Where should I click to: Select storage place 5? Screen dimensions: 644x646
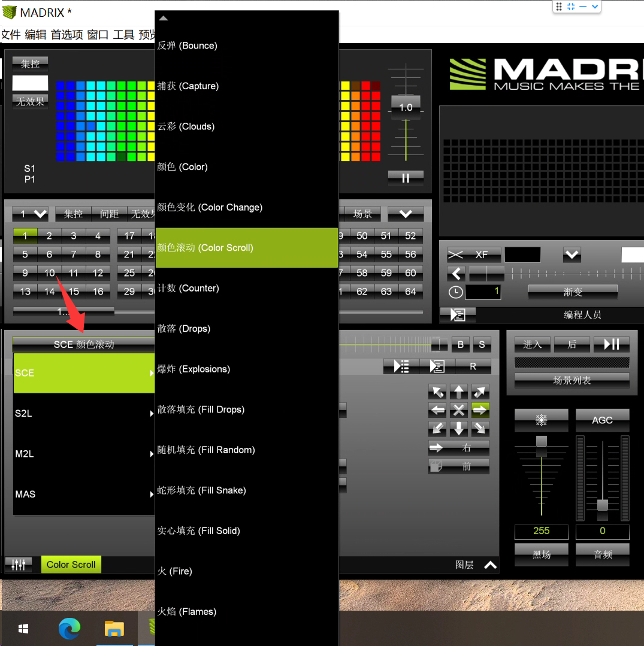(25, 254)
